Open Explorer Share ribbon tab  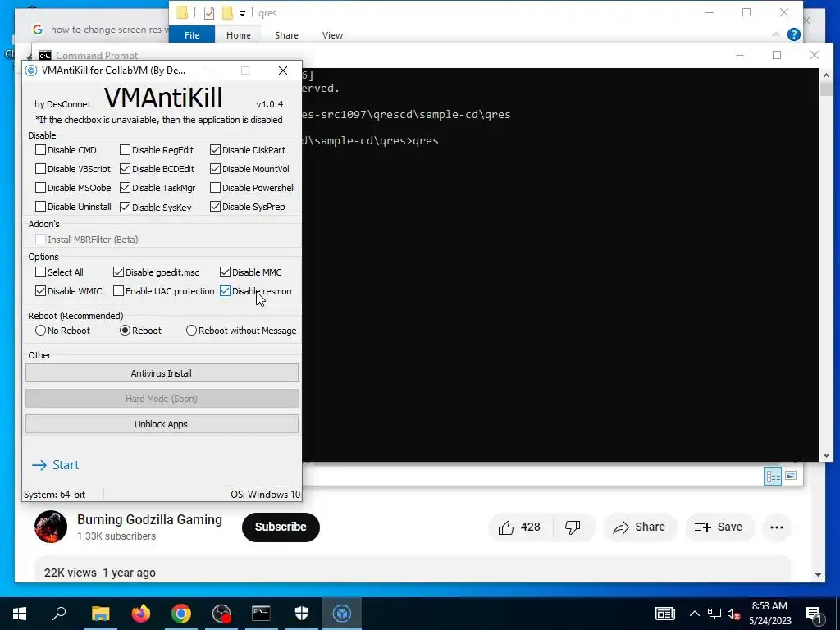[x=286, y=34]
